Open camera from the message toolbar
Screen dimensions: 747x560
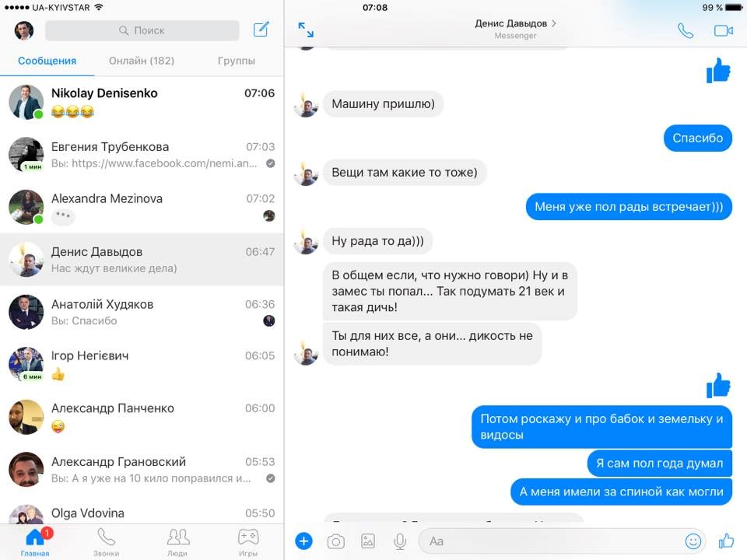(335, 541)
